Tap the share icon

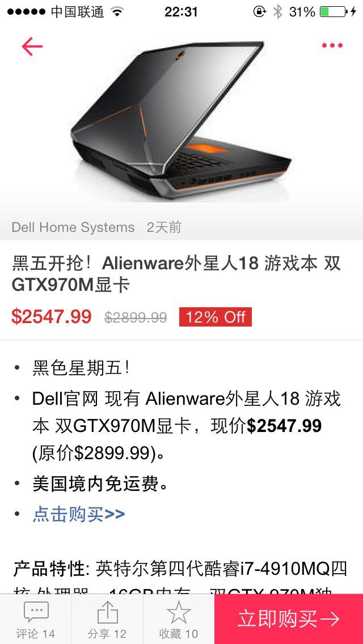tap(107, 612)
